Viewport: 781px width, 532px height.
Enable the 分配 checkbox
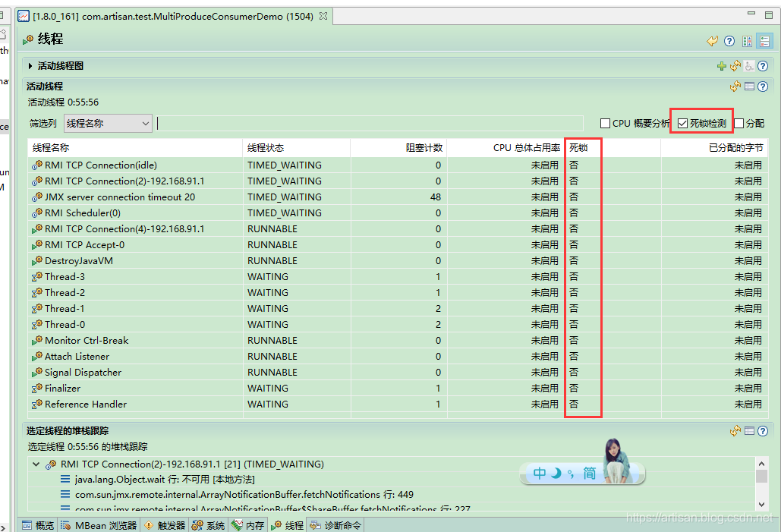tap(739, 123)
